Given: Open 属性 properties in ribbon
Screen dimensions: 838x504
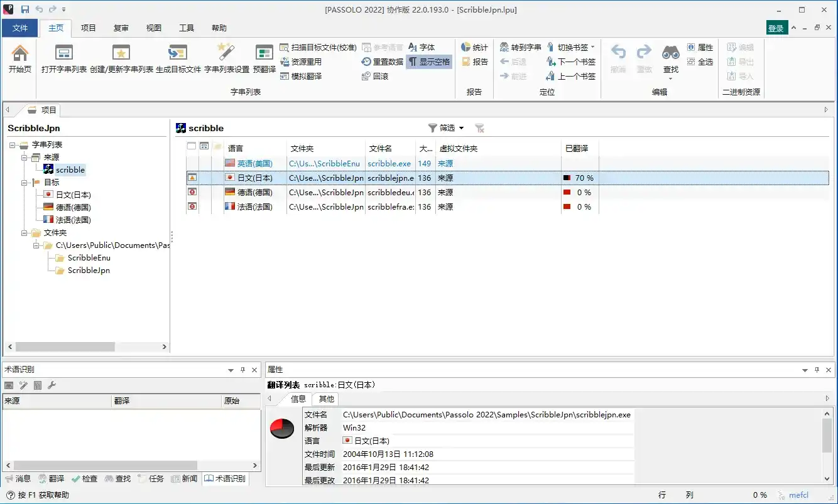Looking at the screenshot, I should (x=700, y=48).
